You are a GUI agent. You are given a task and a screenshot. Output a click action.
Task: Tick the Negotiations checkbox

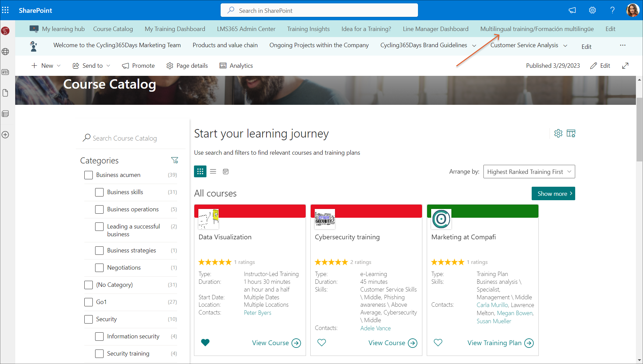tap(99, 268)
